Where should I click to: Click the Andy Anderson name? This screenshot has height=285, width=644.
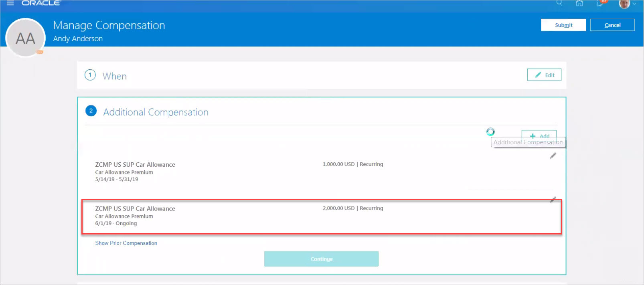[78, 38]
